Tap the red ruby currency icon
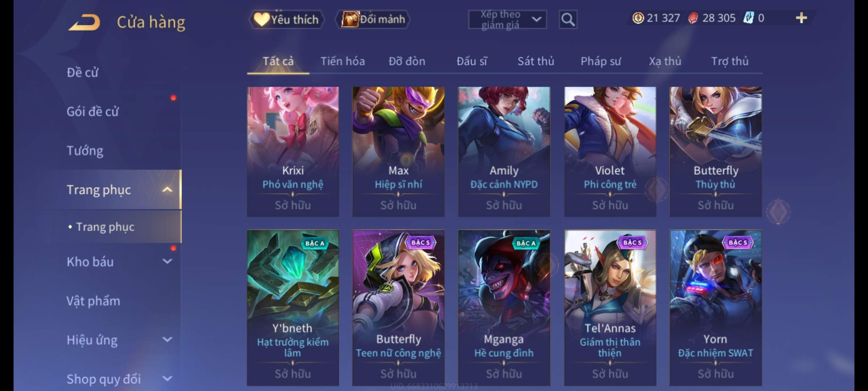Viewport: 868px width, 391px height. click(693, 18)
